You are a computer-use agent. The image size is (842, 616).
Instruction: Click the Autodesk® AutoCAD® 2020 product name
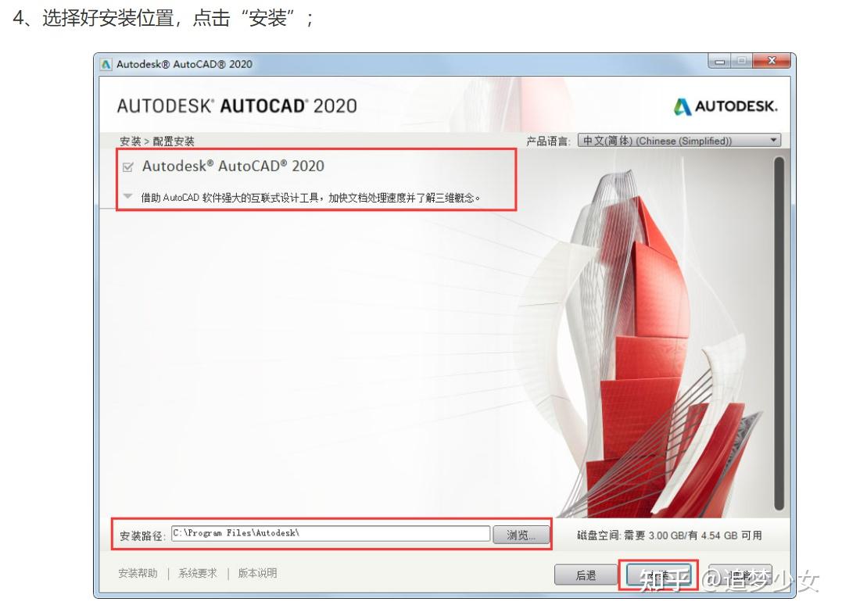coord(233,166)
